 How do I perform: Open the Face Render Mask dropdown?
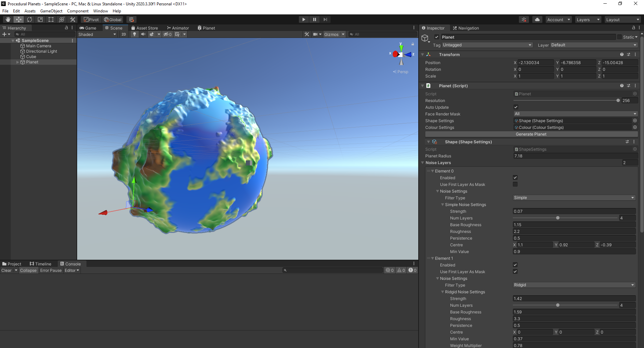point(575,114)
